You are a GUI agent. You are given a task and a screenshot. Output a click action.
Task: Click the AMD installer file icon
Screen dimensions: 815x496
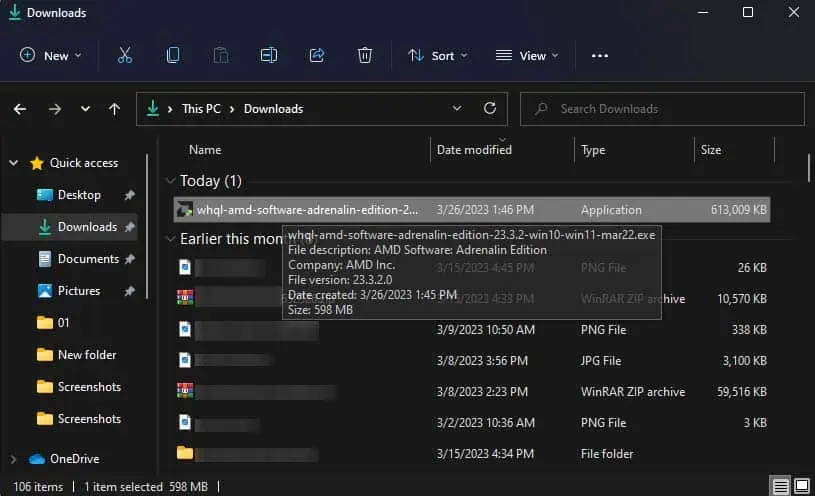185,210
